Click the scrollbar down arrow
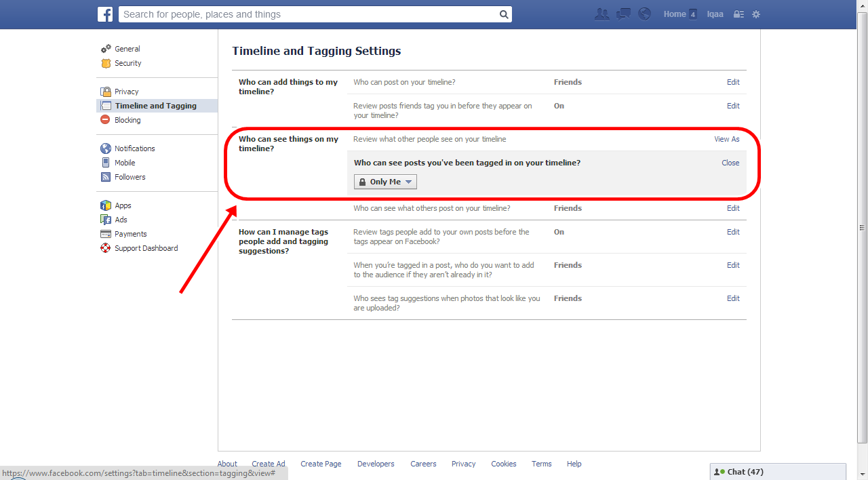The image size is (868, 480). pos(863,475)
